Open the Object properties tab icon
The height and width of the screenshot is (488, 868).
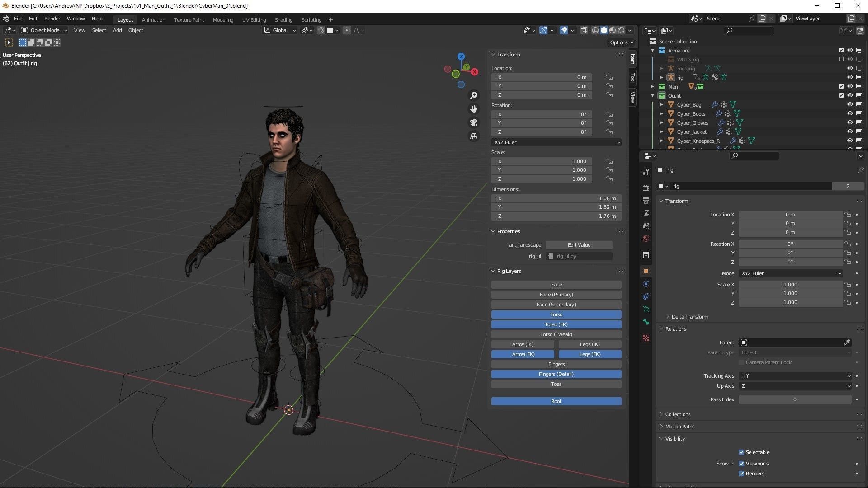click(646, 271)
